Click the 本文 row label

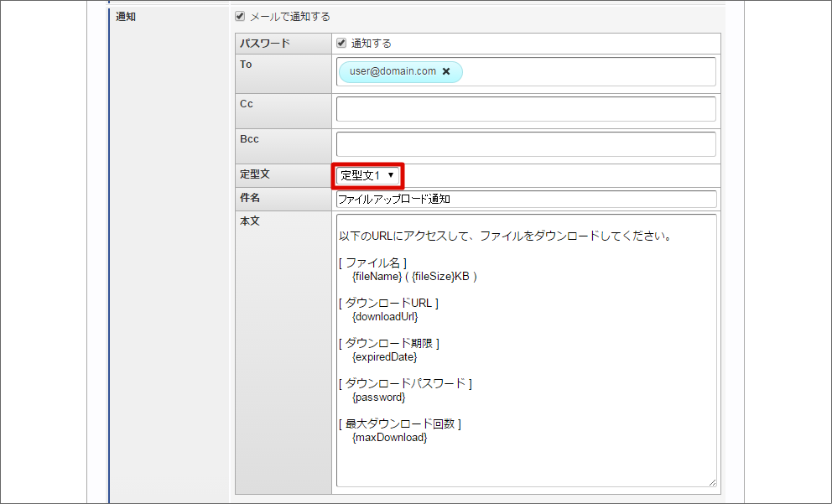click(x=250, y=221)
